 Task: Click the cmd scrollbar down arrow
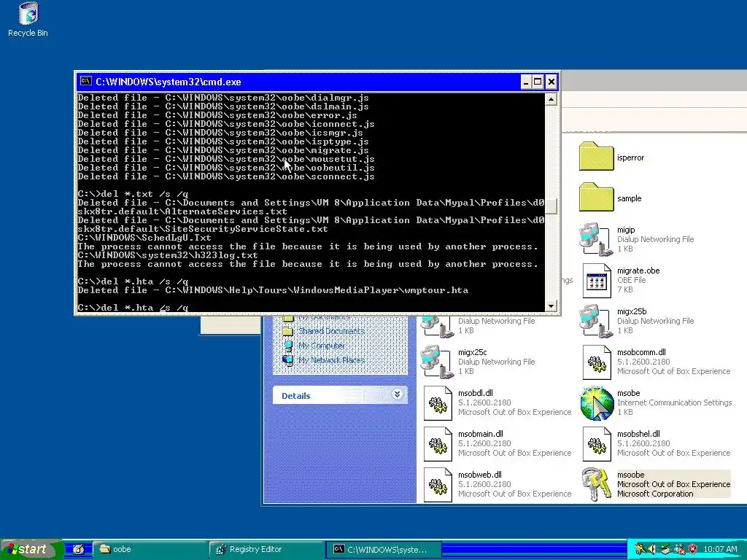pyautogui.click(x=551, y=306)
